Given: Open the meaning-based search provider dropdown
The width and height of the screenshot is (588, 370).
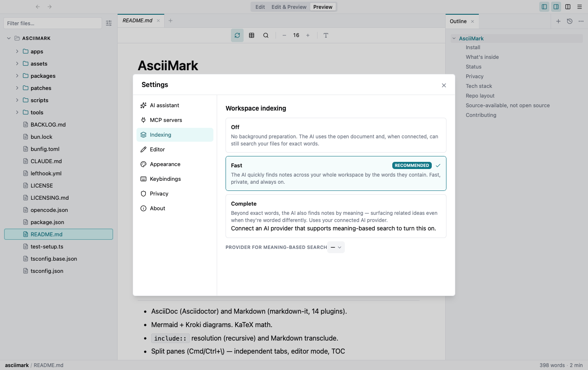Looking at the screenshot, I should click(336, 247).
